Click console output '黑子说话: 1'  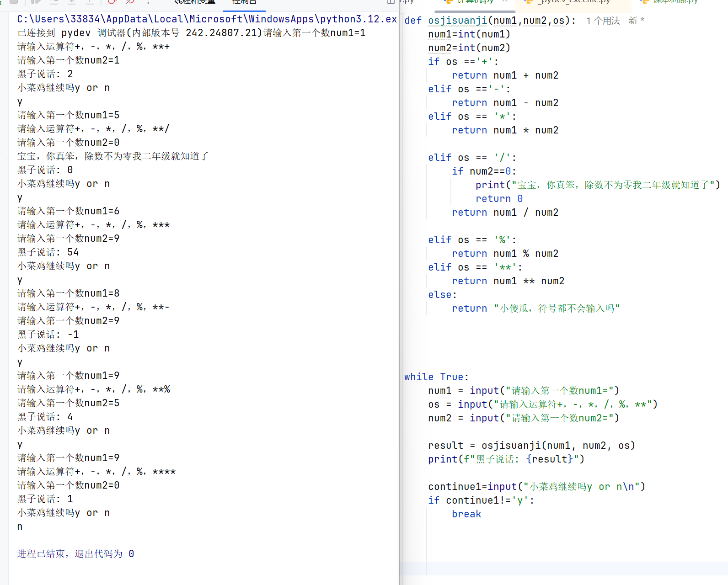45,499
